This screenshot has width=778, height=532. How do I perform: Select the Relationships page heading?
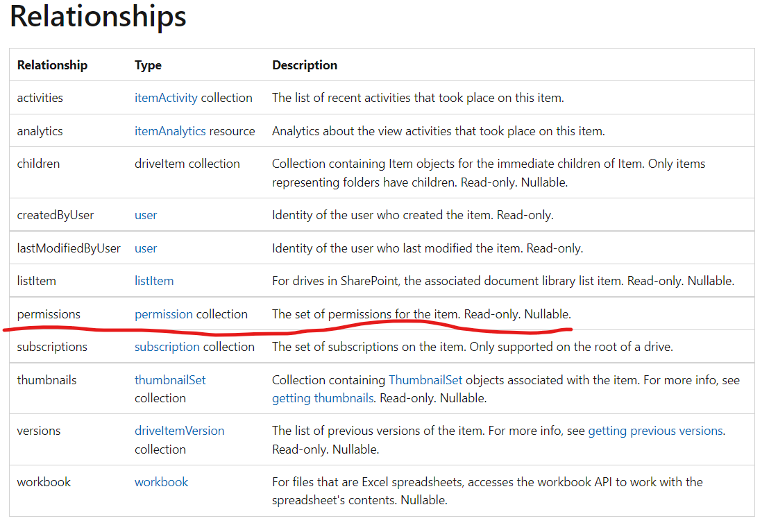pyautogui.click(x=97, y=17)
